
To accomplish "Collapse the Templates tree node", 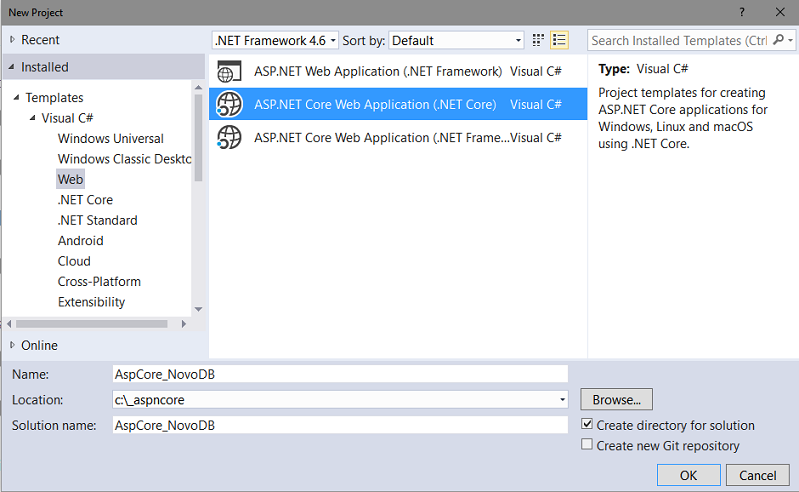I will [x=16, y=97].
